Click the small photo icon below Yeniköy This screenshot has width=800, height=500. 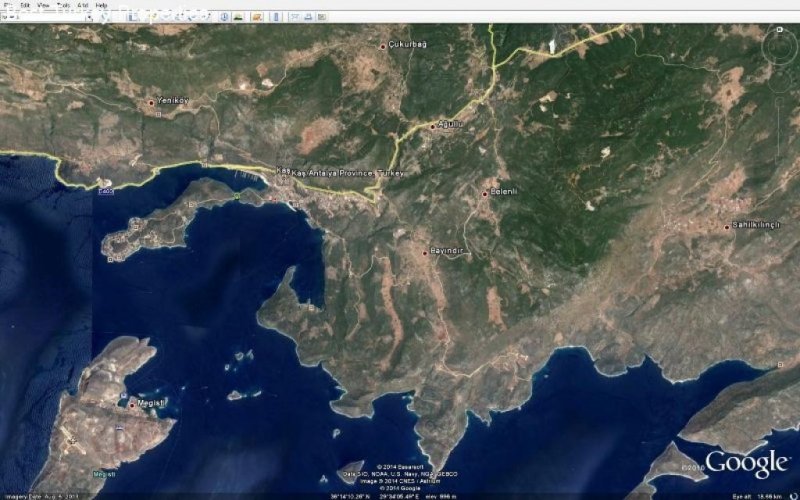coord(159,115)
